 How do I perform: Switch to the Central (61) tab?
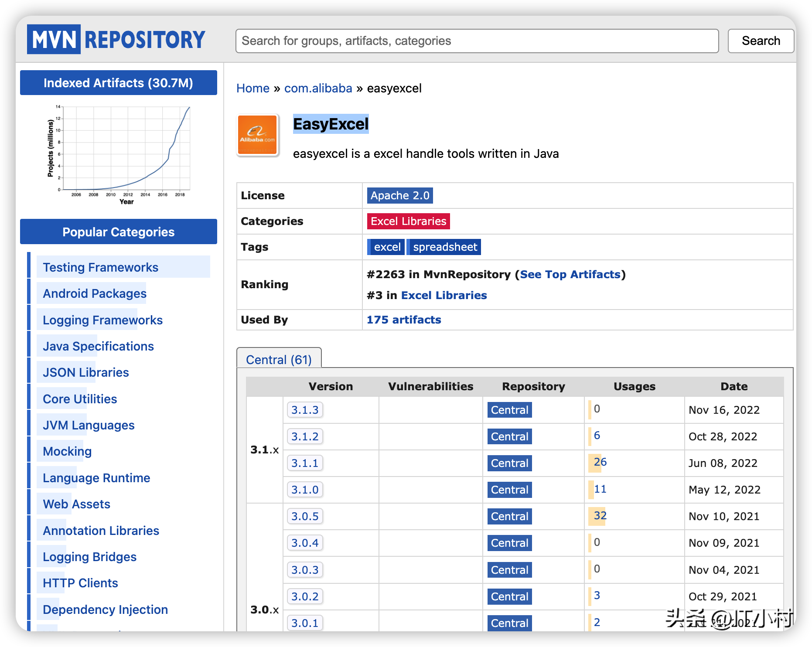[x=279, y=359]
